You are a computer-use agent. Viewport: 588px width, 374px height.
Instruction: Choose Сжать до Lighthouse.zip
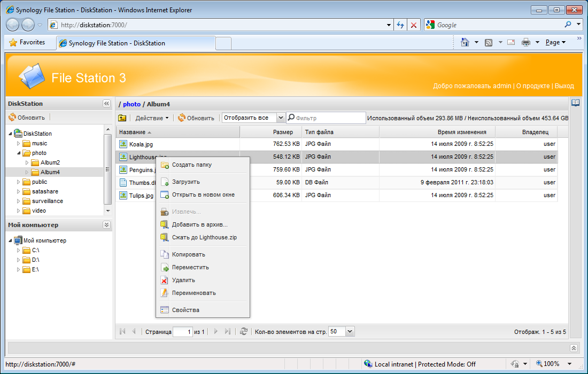pyautogui.click(x=203, y=237)
